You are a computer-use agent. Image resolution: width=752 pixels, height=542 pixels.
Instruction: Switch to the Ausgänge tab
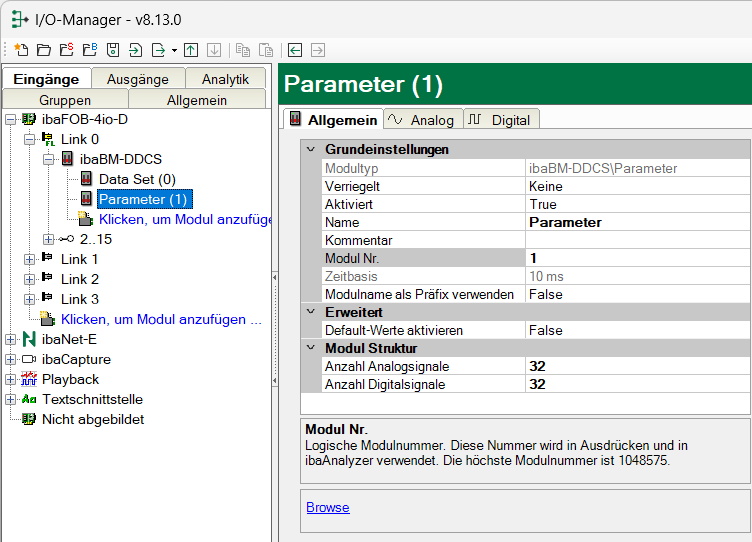coord(138,79)
